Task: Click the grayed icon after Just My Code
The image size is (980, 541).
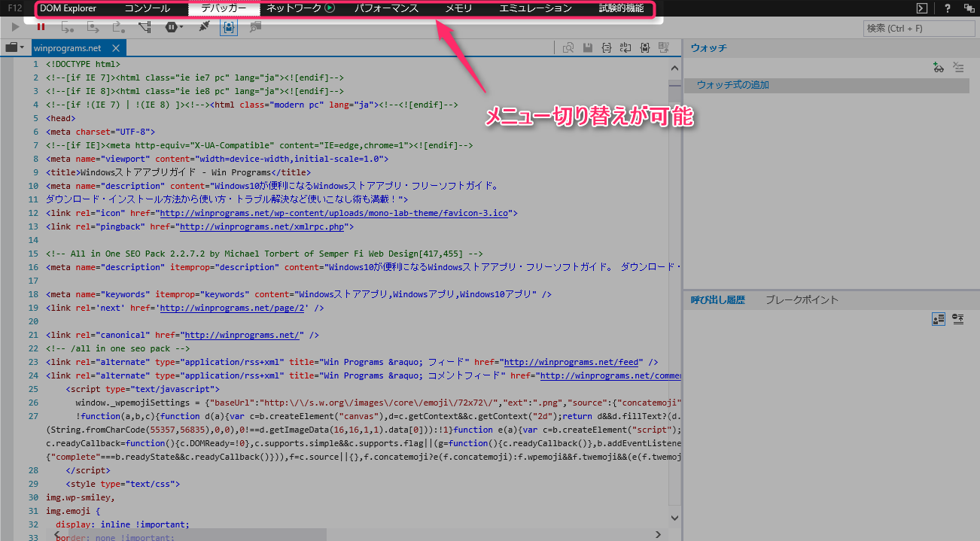Action: click(255, 27)
